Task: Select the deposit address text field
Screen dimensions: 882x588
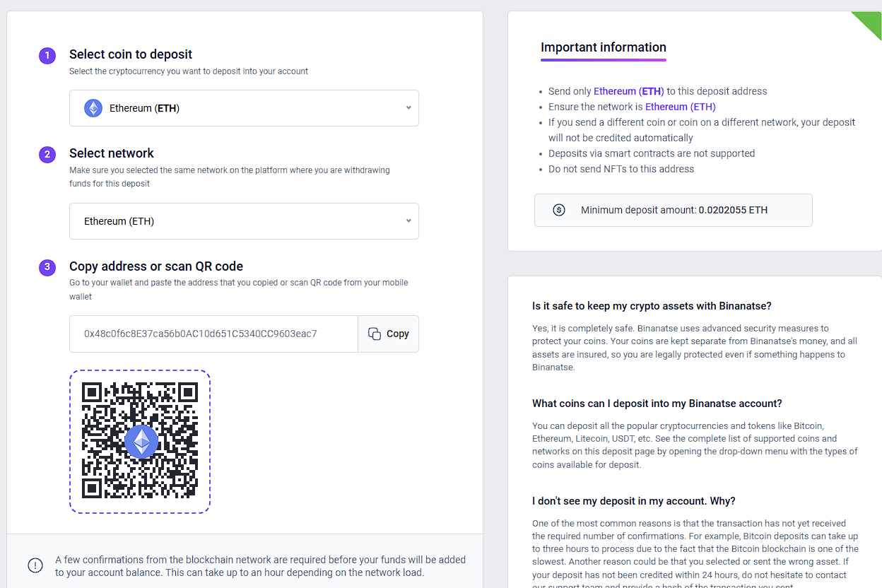Action: pyautogui.click(x=213, y=334)
